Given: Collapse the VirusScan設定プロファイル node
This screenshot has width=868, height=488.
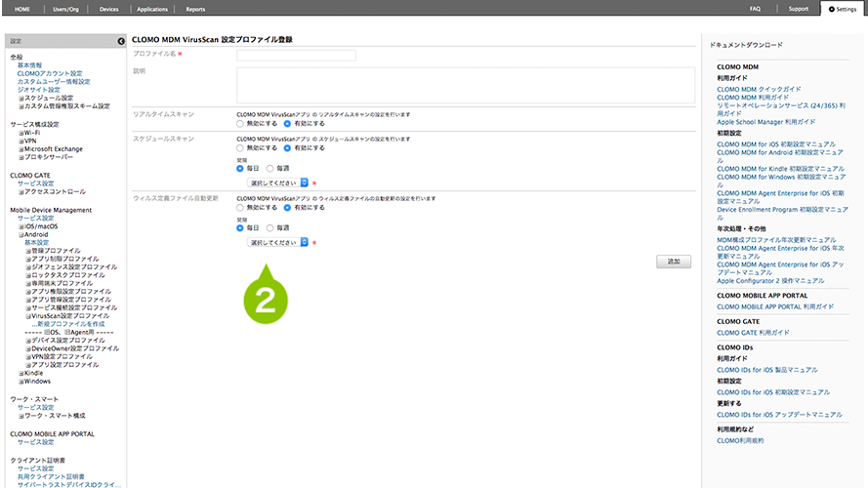Looking at the screenshot, I should pyautogui.click(x=28, y=316).
